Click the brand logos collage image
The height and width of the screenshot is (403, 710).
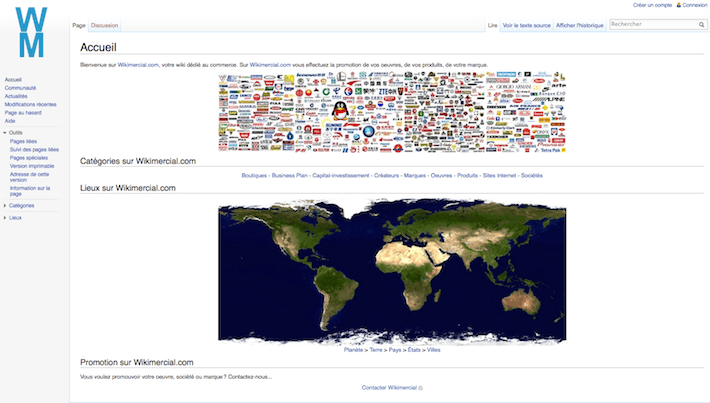[x=392, y=112]
